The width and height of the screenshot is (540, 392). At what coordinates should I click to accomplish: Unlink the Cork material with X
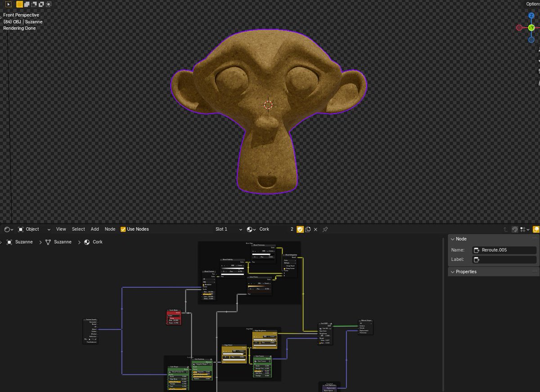[x=315, y=229]
